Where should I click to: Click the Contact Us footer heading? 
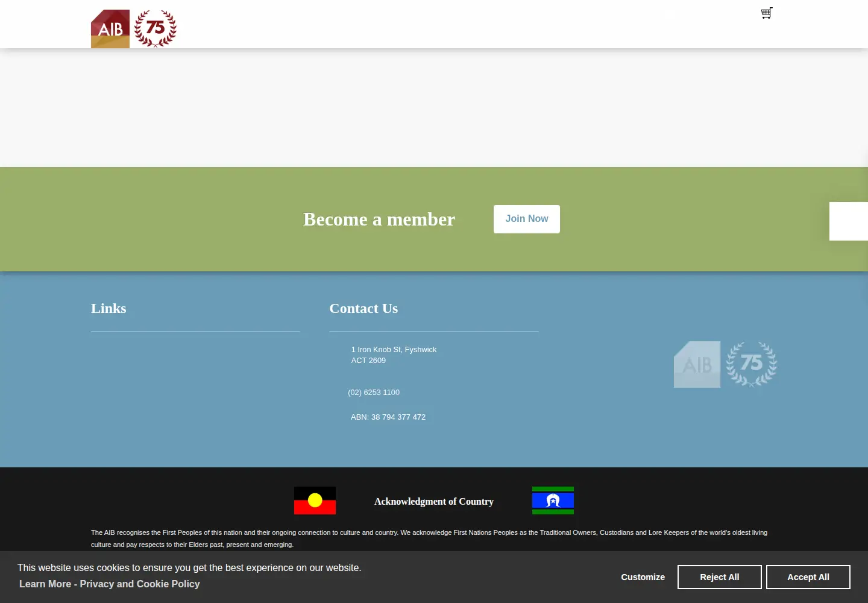point(363,309)
